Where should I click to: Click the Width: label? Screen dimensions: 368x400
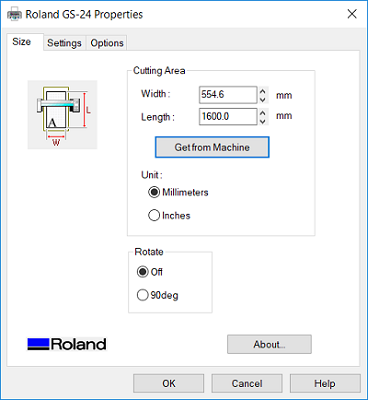pos(156,94)
